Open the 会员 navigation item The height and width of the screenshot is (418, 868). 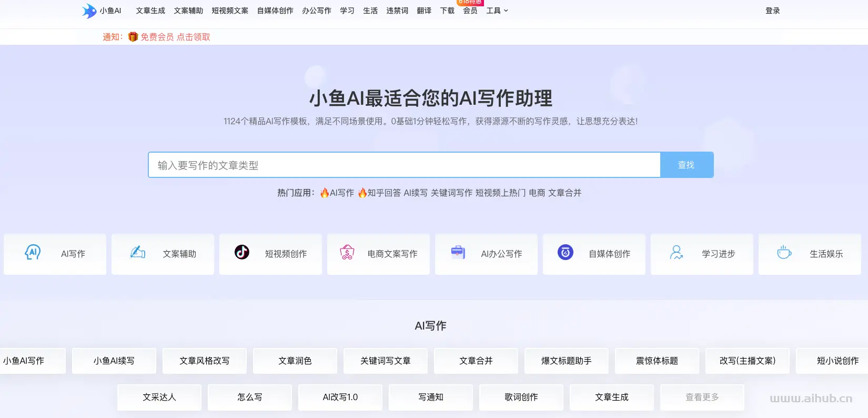coord(470,11)
